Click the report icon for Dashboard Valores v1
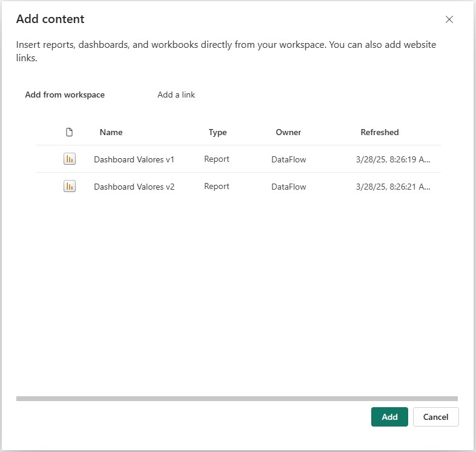The image size is (476, 452). pyautogui.click(x=70, y=159)
